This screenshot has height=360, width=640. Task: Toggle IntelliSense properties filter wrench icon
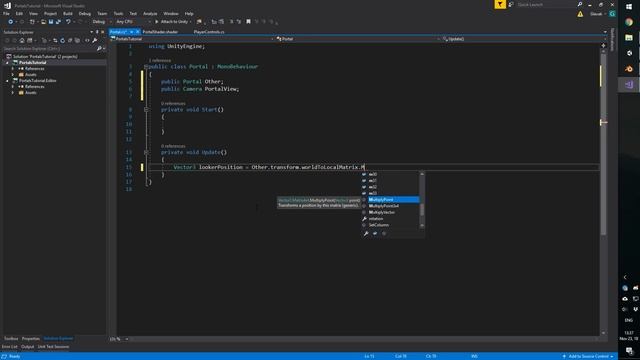click(x=366, y=233)
